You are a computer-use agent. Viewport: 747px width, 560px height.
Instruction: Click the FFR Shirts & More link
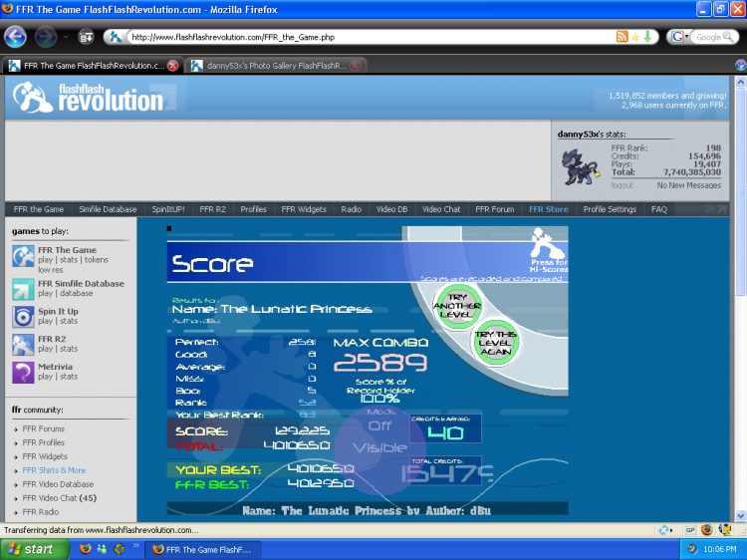[x=54, y=470]
